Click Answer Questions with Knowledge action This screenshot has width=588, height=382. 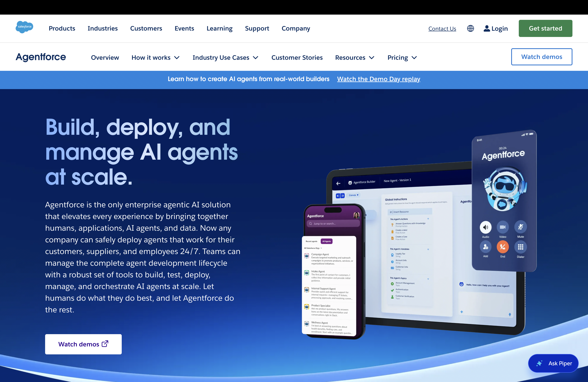[x=408, y=225]
